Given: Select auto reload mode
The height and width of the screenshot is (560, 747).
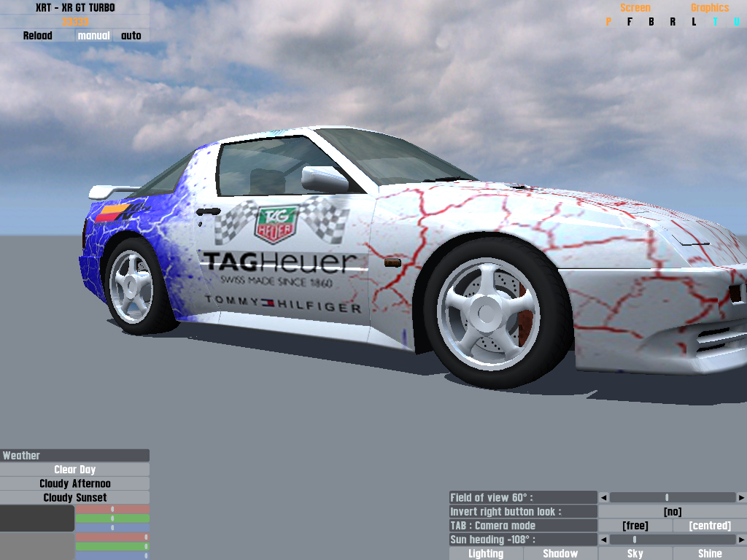Looking at the screenshot, I should [x=131, y=36].
